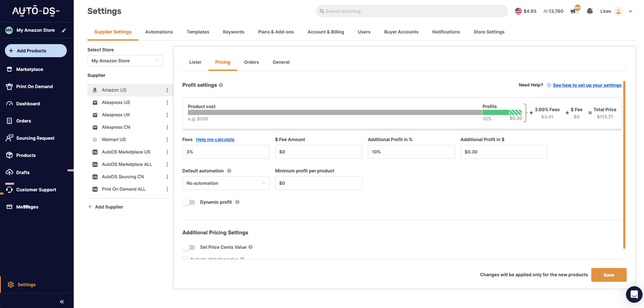The image size is (644, 308).
Task: Click the Save button
Action: [609, 275]
